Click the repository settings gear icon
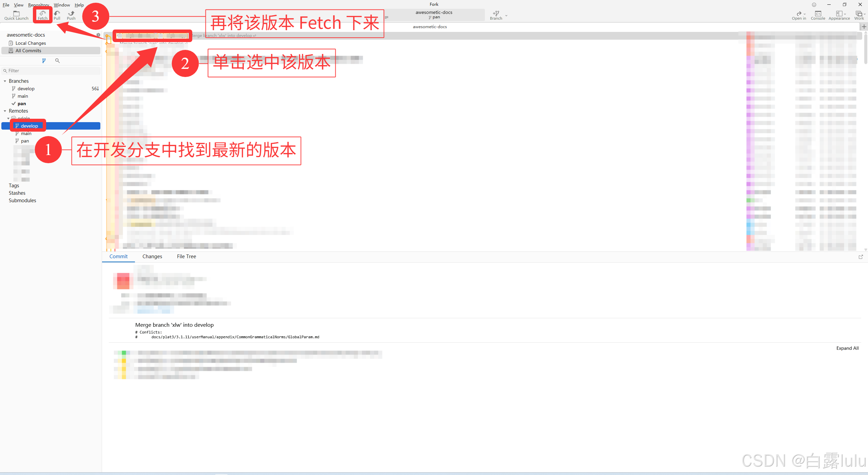The image size is (868, 475). click(98, 35)
